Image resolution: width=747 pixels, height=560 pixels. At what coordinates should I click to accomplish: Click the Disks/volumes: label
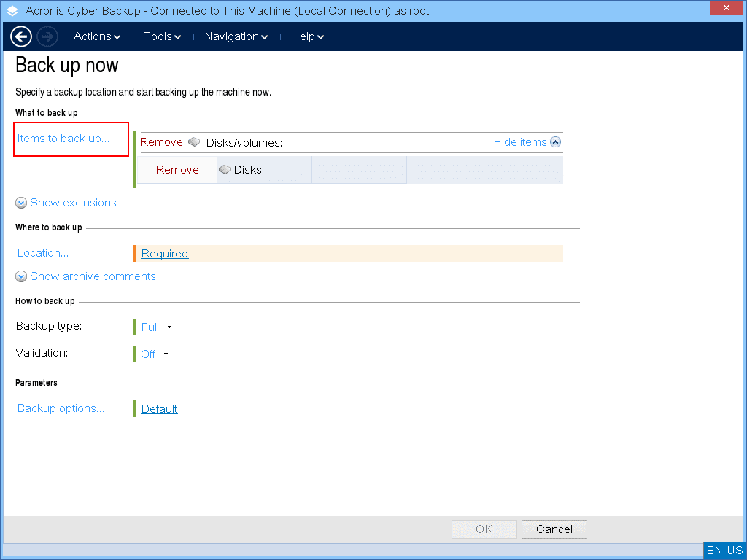(x=244, y=142)
